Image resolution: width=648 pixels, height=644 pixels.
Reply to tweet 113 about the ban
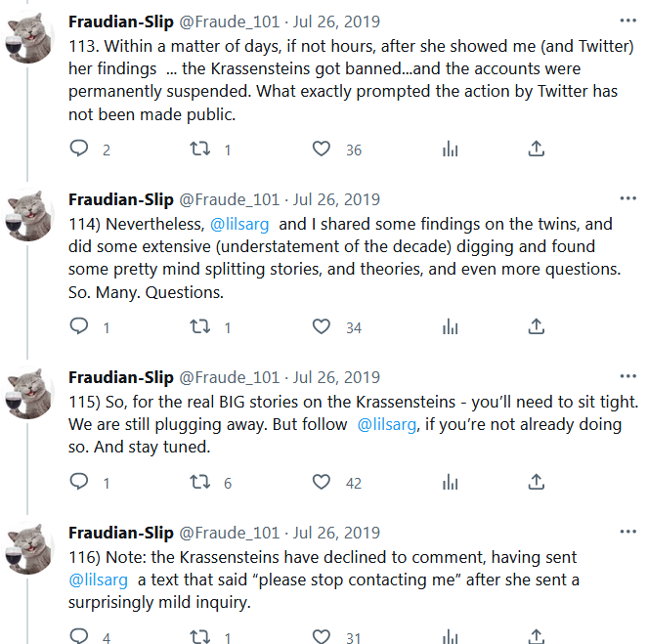79,150
